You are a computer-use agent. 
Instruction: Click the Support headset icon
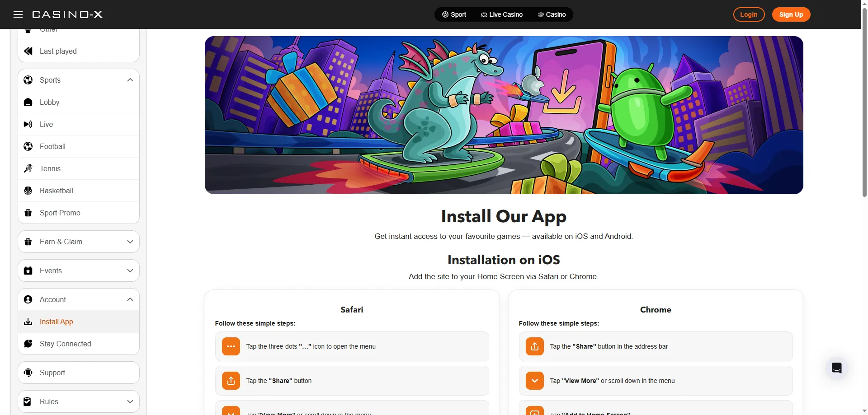pos(28,373)
